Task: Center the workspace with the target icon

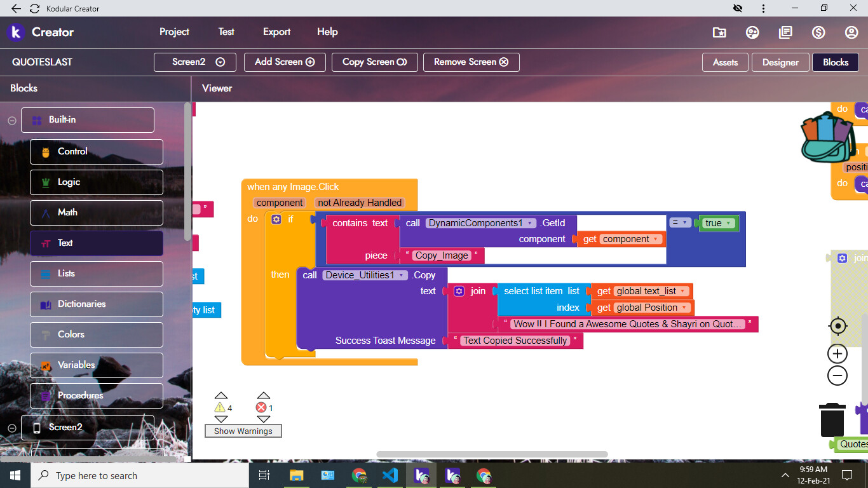Action: [837, 327]
